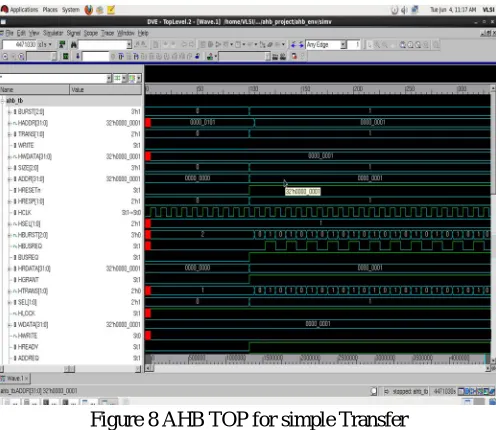Open the Scope menu

(91, 33)
